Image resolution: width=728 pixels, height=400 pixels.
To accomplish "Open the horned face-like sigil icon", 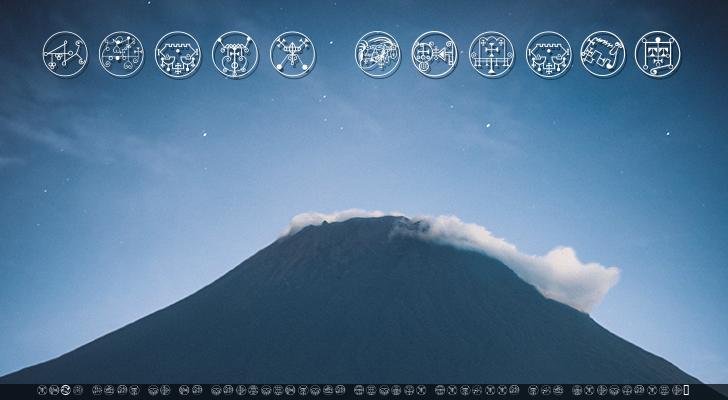I will (x=235, y=54).
